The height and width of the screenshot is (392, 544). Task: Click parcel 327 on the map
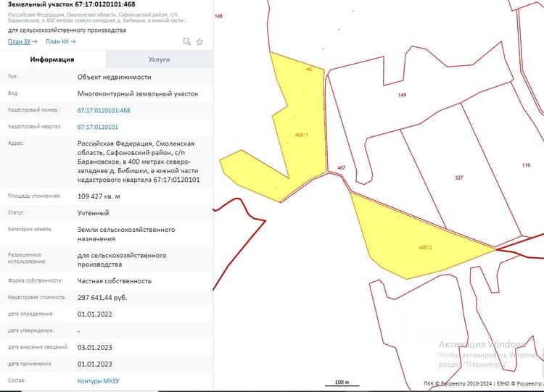coord(458,178)
